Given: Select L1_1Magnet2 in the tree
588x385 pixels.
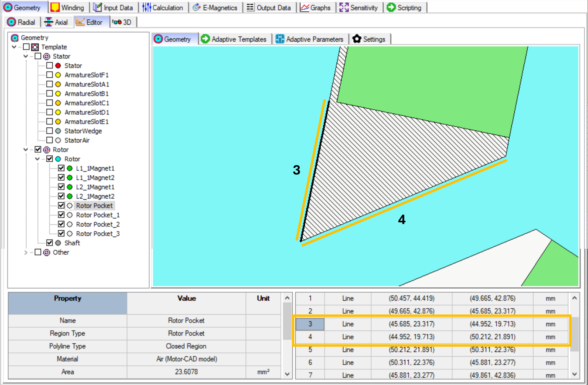Looking at the screenshot, I should (95, 177).
